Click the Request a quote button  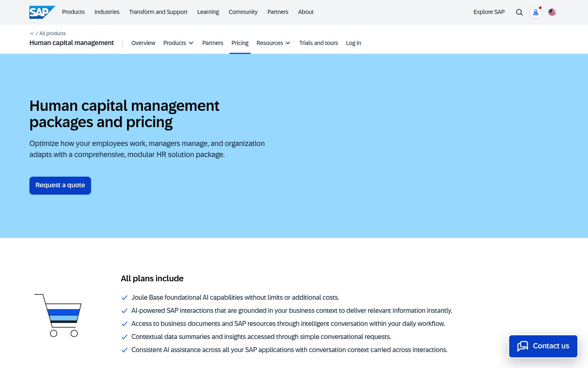[x=60, y=186]
